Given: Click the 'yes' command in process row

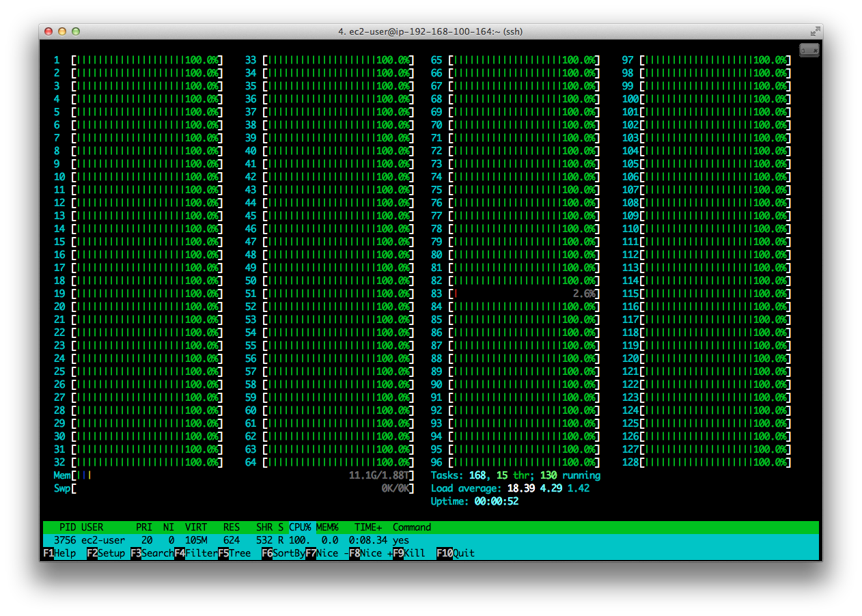Looking at the screenshot, I should pos(401,540).
